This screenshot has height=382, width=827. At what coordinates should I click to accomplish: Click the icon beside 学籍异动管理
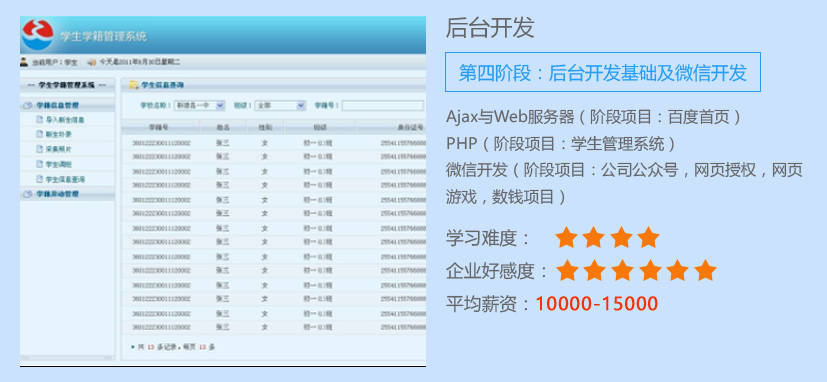(x=28, y=194)
